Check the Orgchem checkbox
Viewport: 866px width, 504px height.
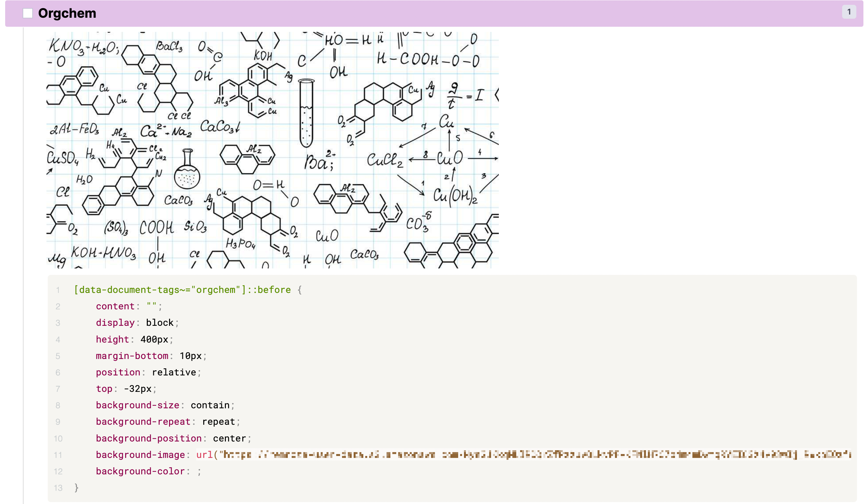point(27,14)
